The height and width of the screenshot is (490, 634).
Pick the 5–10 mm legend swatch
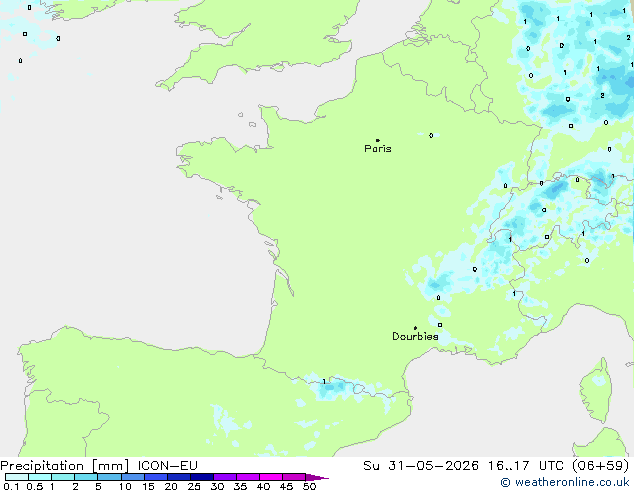(109, 477)
